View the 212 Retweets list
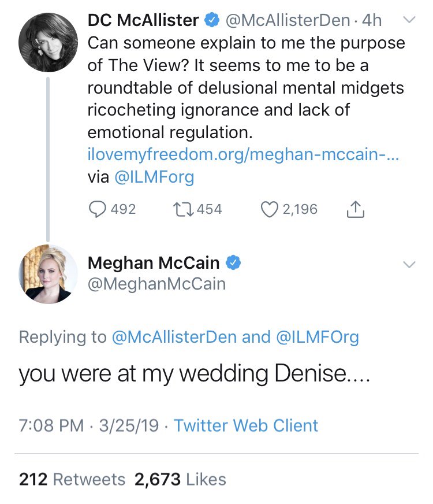The height and width of the screenshot is (504, 433). (72, 479)
